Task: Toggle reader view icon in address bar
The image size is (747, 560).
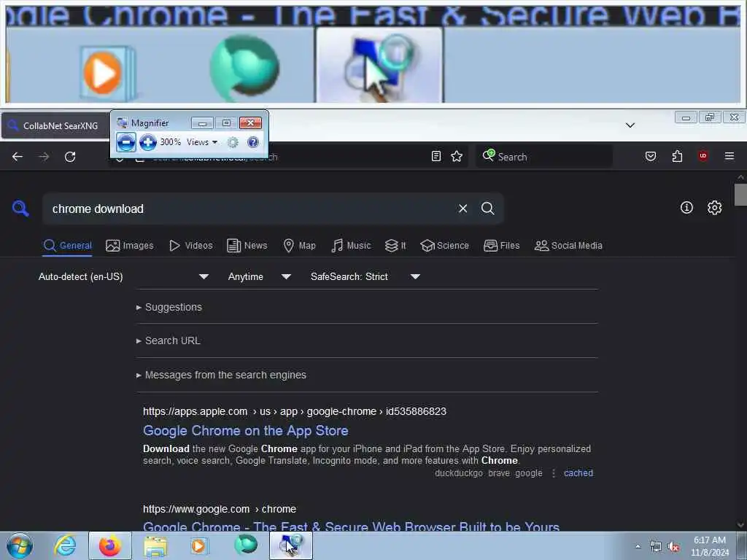Action: pyautogui.click(x=436, y=156)
